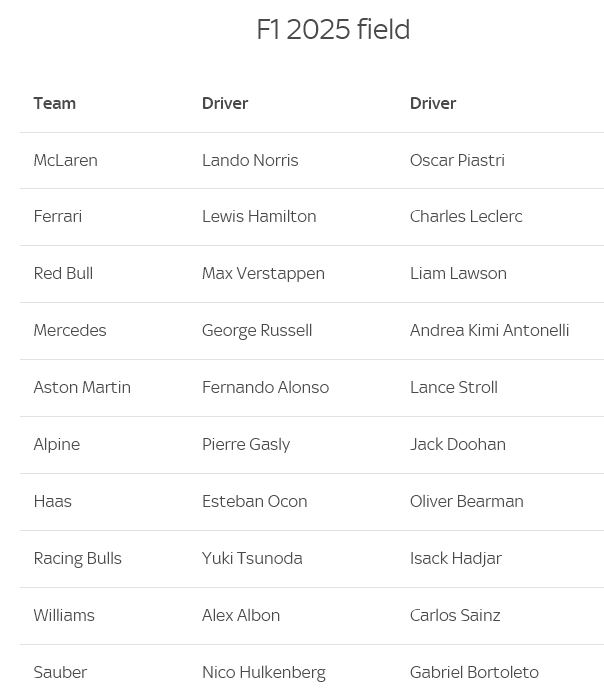Viewport: 604px width, 699px height.
Task: Select the McLaren team cell
Action: (x=65, y=160)
